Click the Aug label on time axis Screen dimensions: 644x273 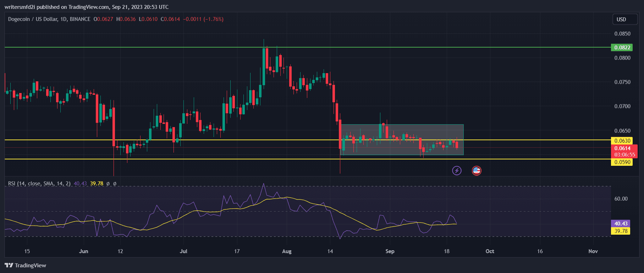(286, 251)
